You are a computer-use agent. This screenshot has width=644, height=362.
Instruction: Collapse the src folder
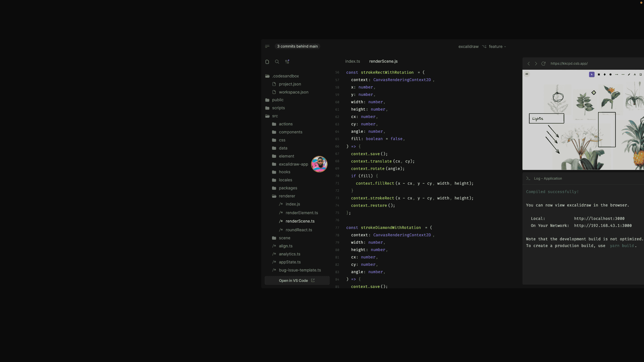pyautogui.click(x=272, y=116)
